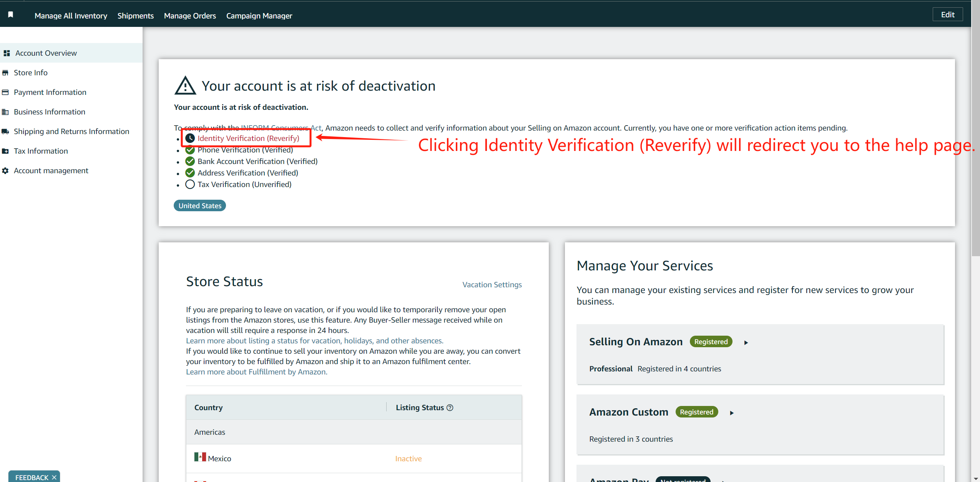
Task: Click the Listing Status help icon
Action: [x=450, y=407]
